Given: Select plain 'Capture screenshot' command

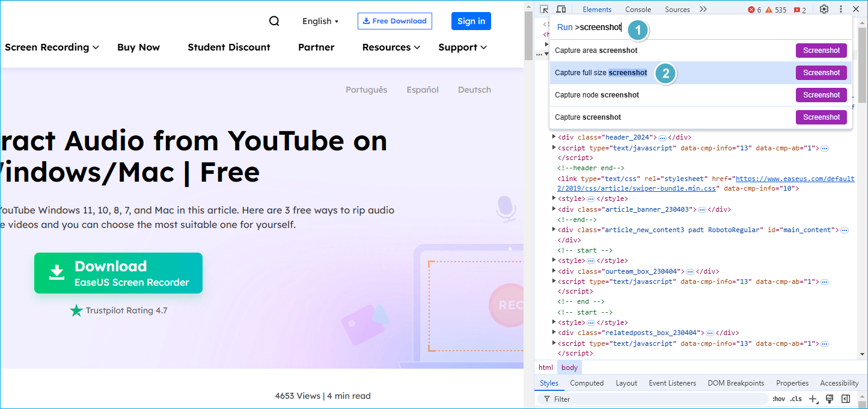Looking at the screenshot, I should click(x=701, y=117).
